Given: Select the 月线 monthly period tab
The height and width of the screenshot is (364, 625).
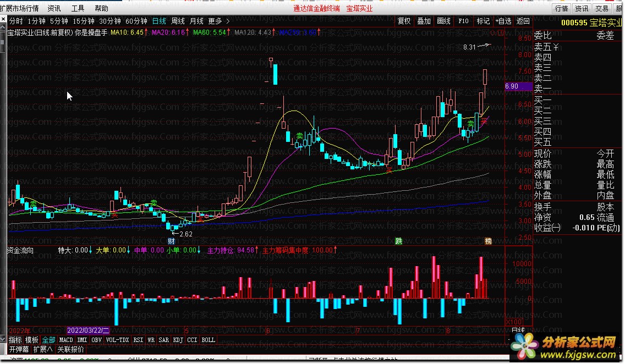Looking at the screenshot, I should (196, 21).
